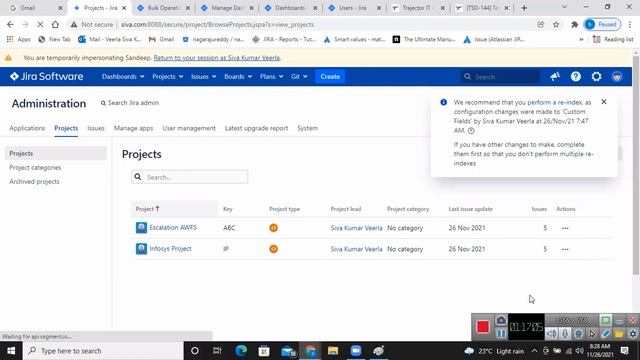Image resolution: width=640 pixels, height=360 pixels.
Task: Expand the Boards dropdown menu
Action: coord(238,76)
